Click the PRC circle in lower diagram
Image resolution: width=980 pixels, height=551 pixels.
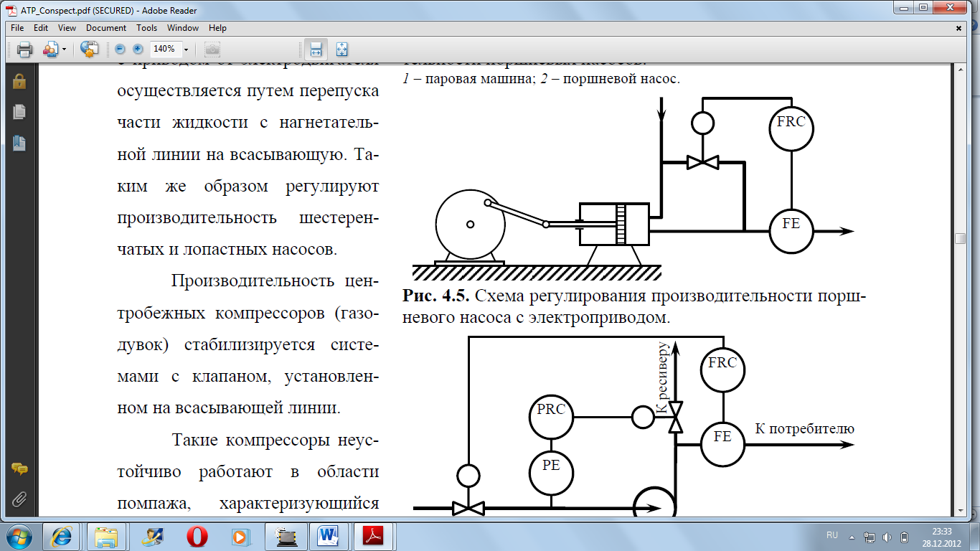tap(551, 417)
